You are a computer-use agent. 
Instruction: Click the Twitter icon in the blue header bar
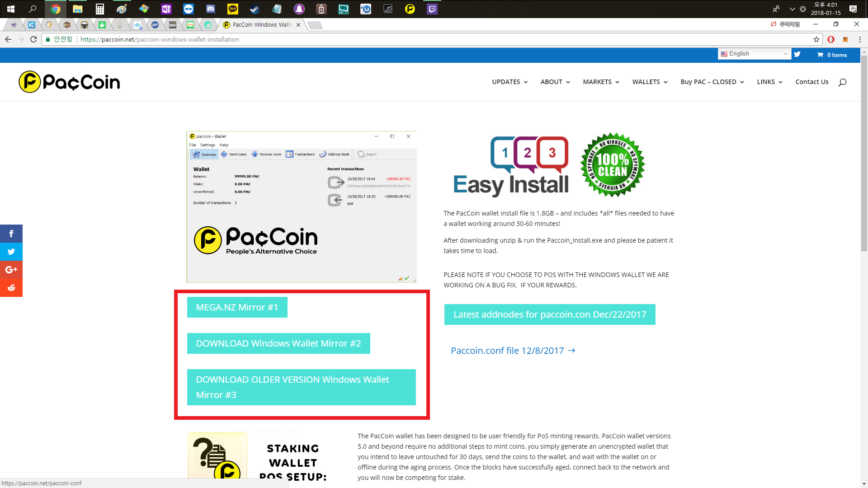[797, 54]
